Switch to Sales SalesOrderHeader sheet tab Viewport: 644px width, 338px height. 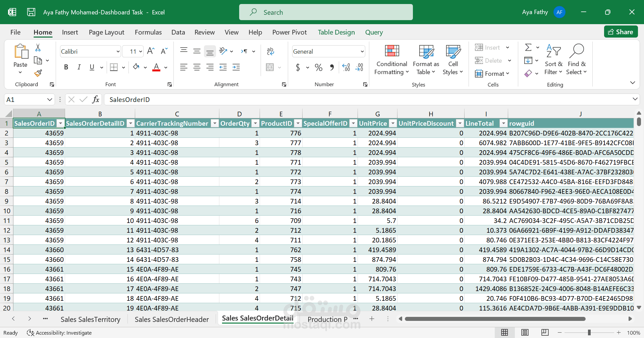171,319
